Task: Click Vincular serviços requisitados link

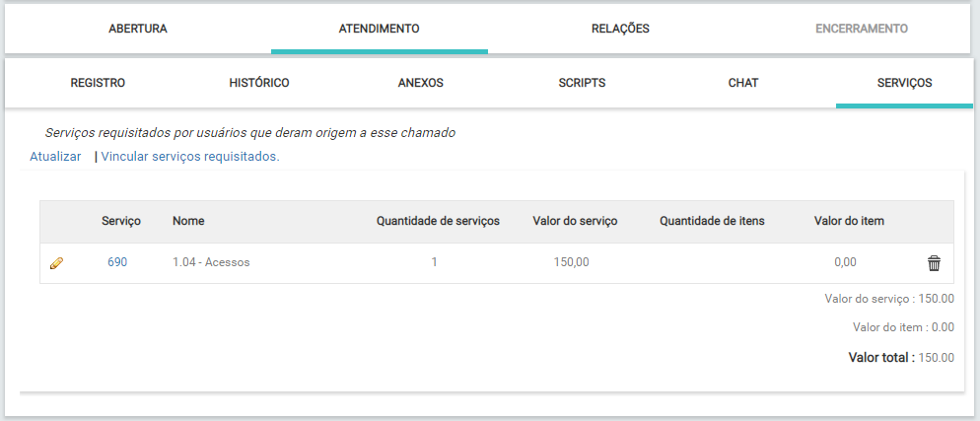Action: point(190,157)
